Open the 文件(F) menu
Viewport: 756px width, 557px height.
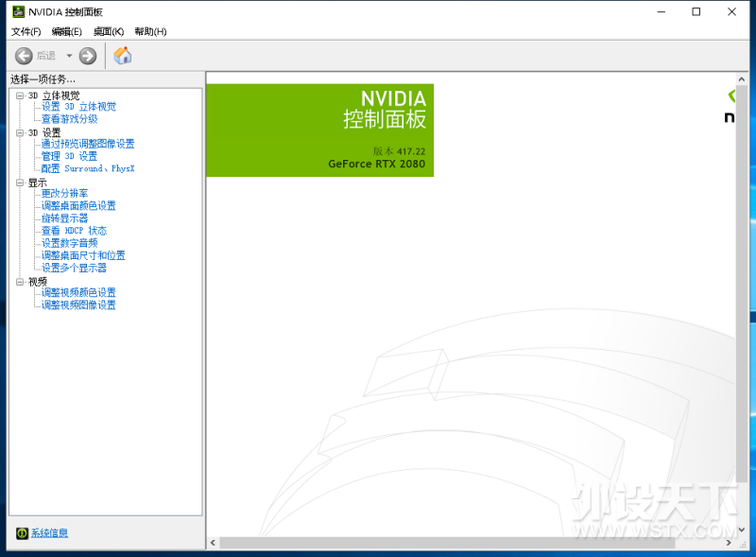coord(26,31)
